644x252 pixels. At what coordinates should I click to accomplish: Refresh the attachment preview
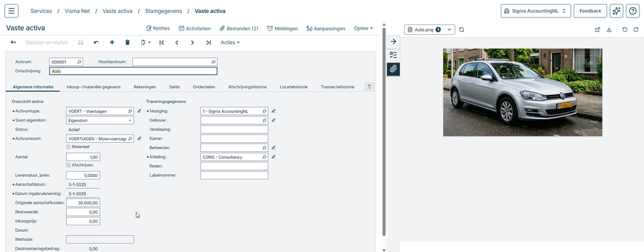click(461, 30)
